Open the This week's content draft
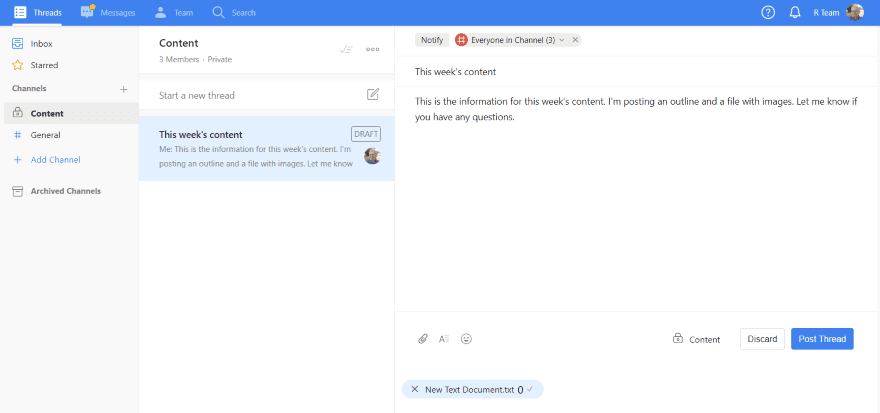Viewport: 880px width, 413px height. (x=267, y=149)
